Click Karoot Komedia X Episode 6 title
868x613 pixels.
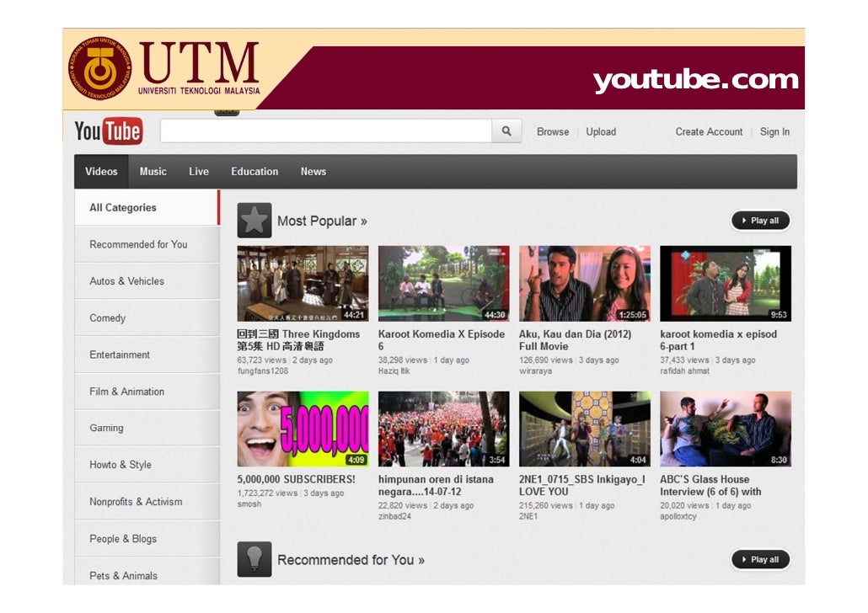point(442,340)
